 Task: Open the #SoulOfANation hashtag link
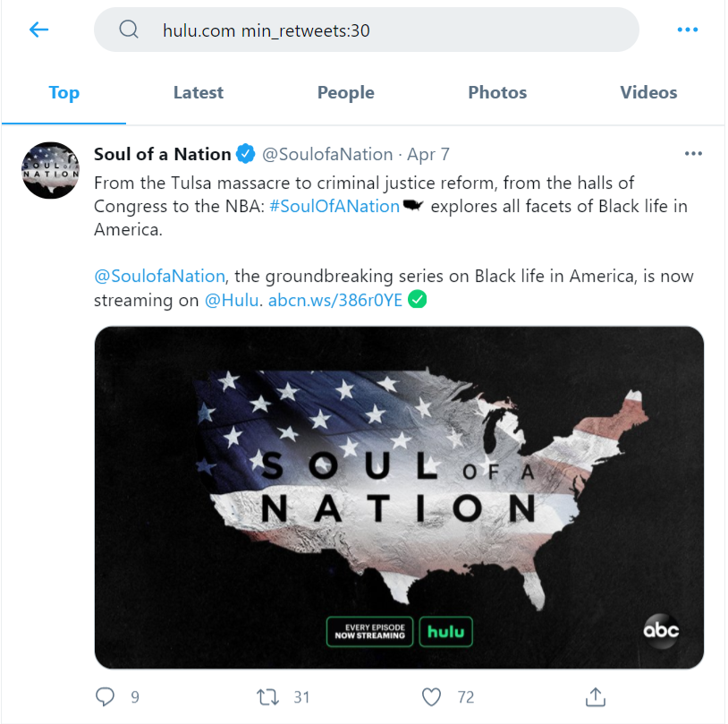click(x=334, y=206)
